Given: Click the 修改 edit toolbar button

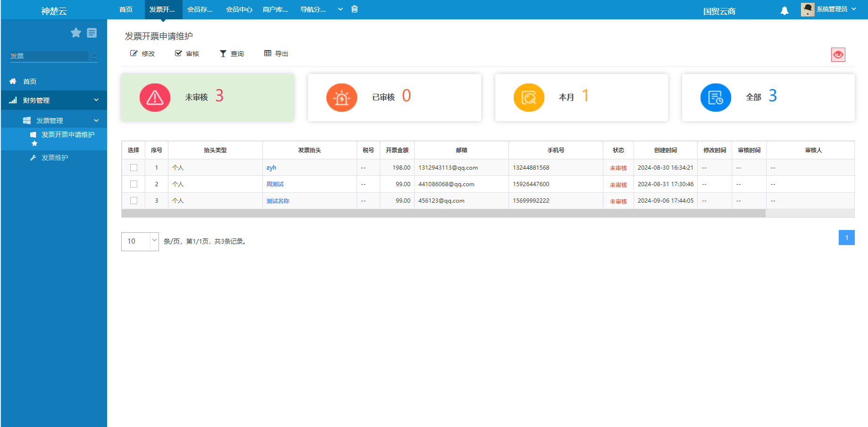Looking at the screenshot, I should [142, 54].
